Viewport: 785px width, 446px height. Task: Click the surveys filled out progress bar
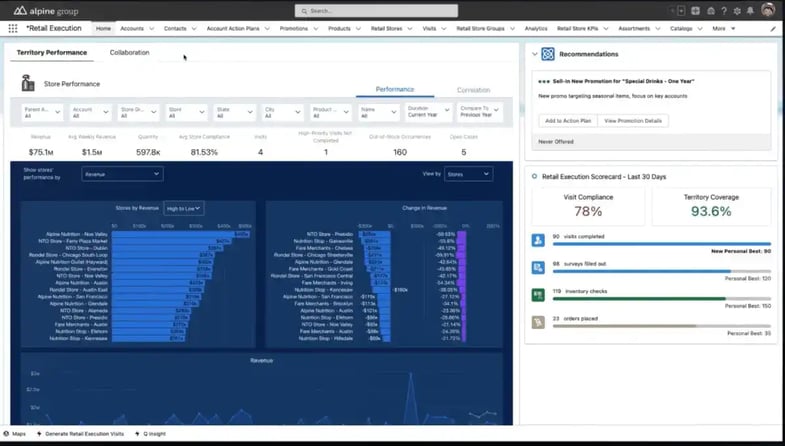point(661,271)
